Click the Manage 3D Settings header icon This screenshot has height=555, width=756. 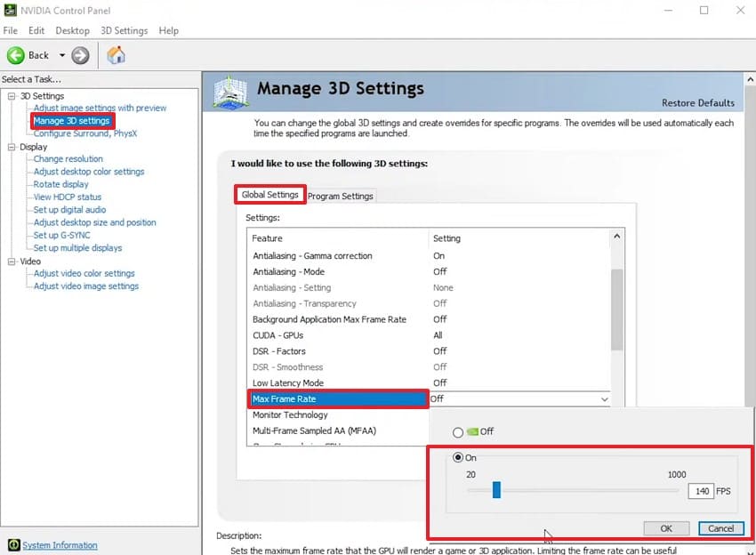pyautogui.click(x=231, y=92)
